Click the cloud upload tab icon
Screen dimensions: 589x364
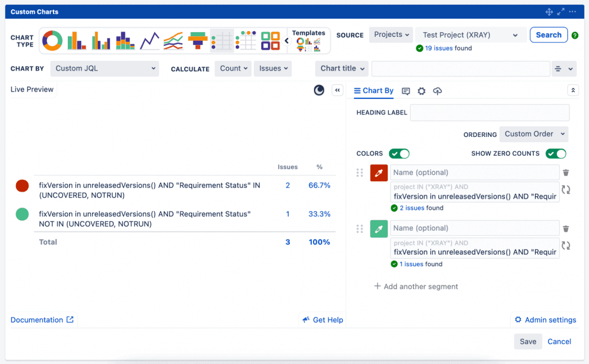coord(438,91)
